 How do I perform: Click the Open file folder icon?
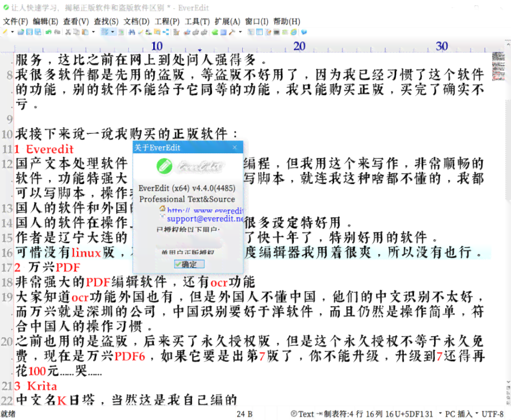tap(21, 32)
